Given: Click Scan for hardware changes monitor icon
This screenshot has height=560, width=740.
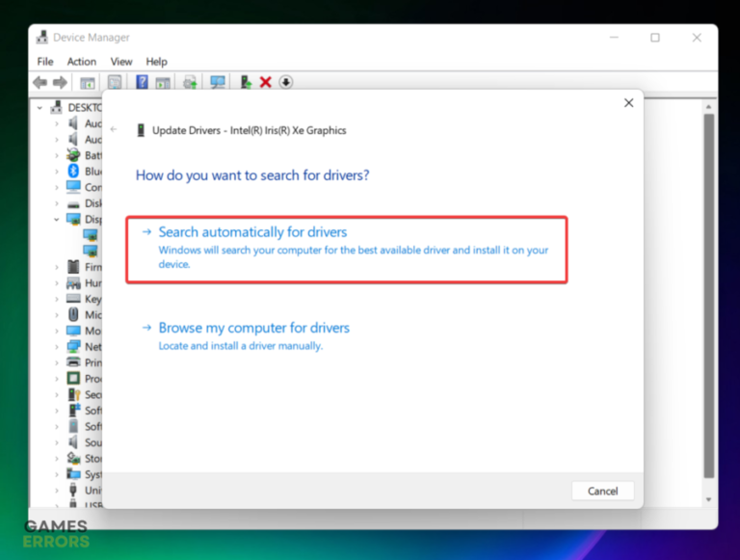Looking at the screenshot, I should click(x=218, y=83).
